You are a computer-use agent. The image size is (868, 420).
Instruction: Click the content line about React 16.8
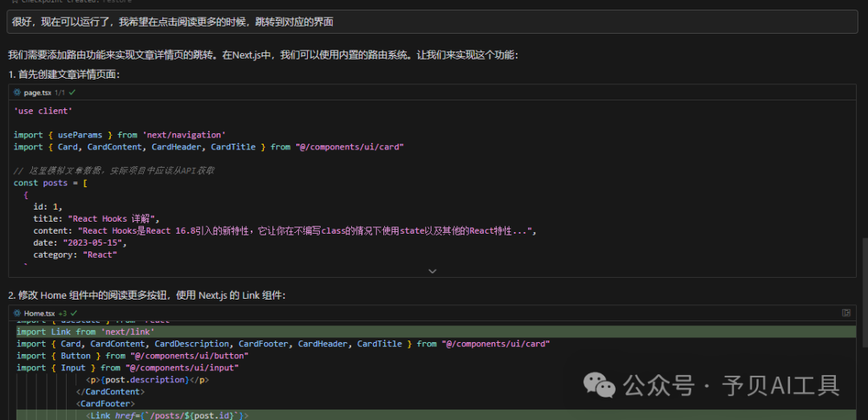coord(285,230)
